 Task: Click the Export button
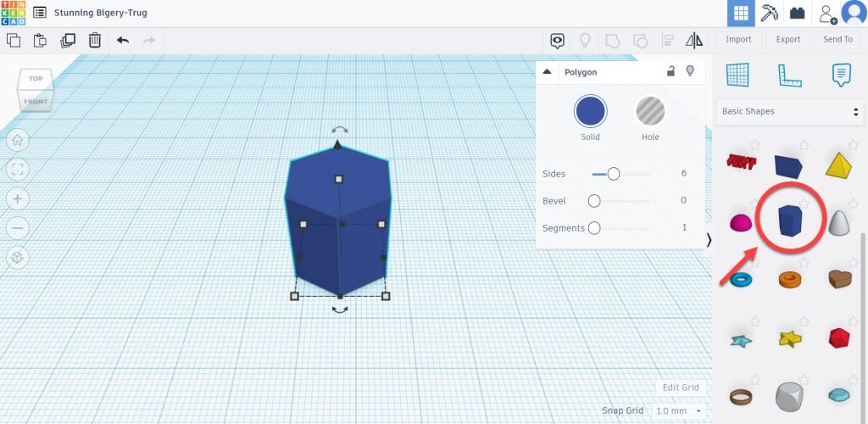[x=788, y=40]
